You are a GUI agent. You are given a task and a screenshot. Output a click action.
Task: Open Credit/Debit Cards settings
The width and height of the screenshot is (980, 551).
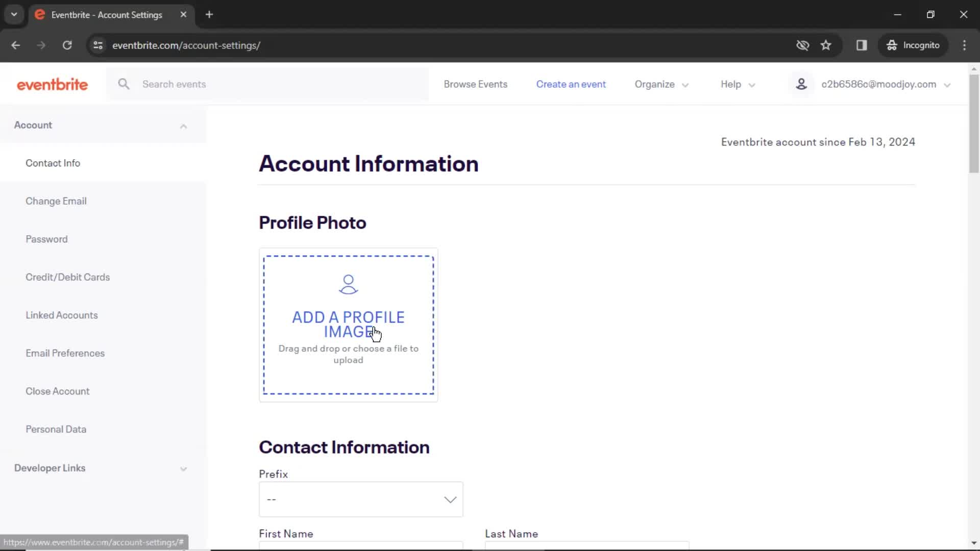(68, 277)
